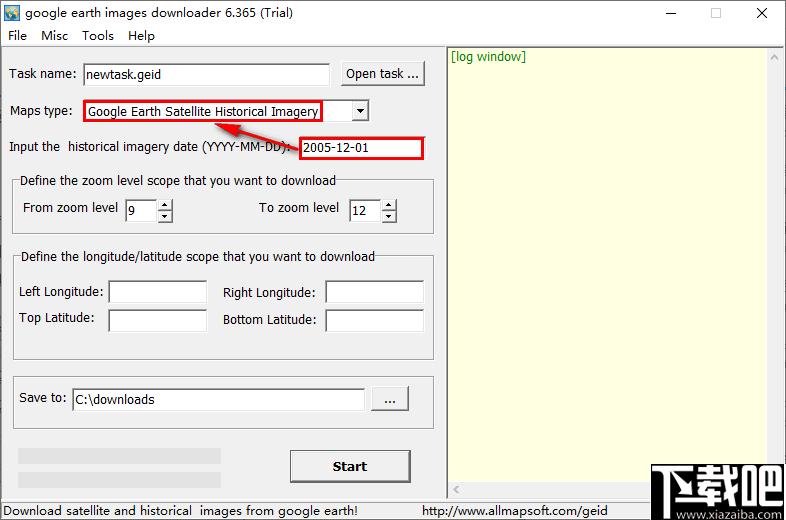Minimize the downloader window
786x520 pixels.
click(671, 13)
